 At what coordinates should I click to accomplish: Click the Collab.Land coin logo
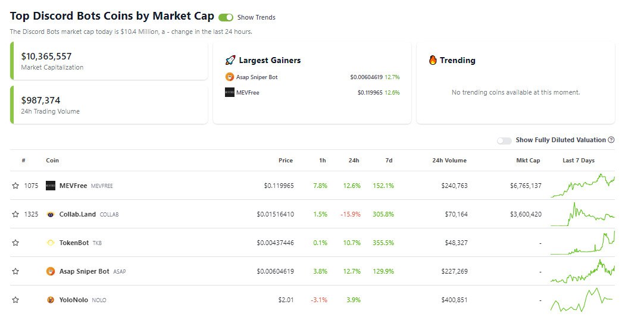51,214
